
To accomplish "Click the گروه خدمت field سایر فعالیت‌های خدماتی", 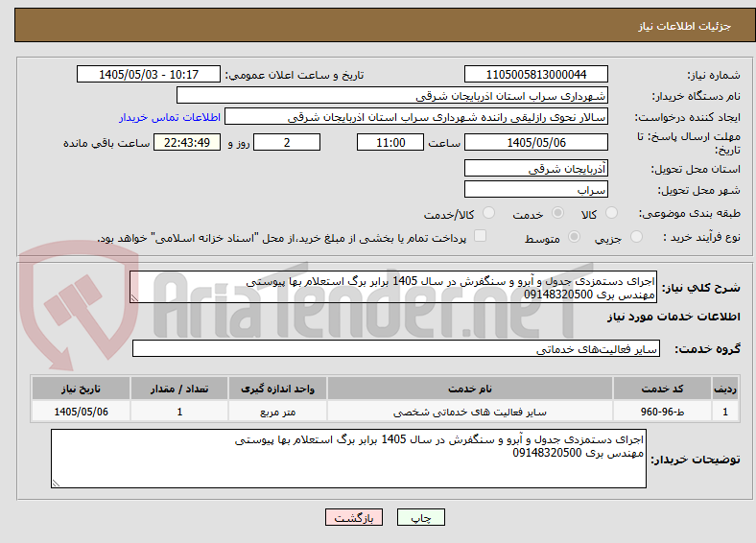I will 396,348.
